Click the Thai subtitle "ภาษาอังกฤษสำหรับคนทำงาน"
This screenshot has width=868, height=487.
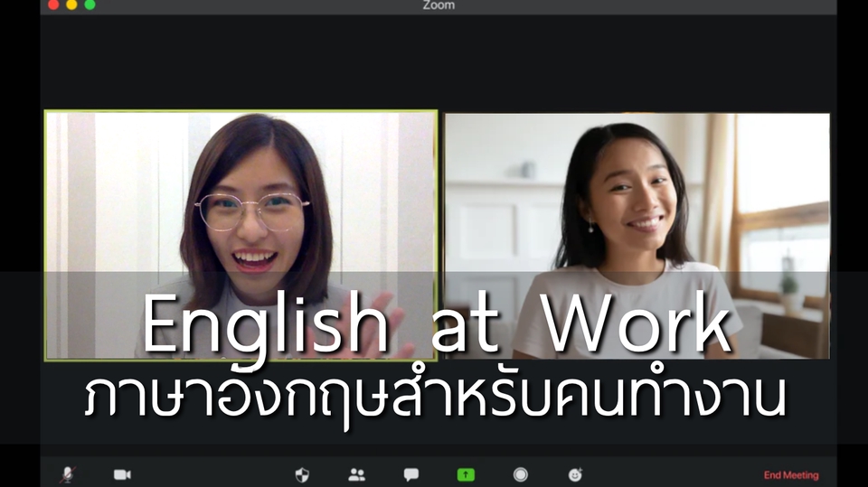coord(436,397)
